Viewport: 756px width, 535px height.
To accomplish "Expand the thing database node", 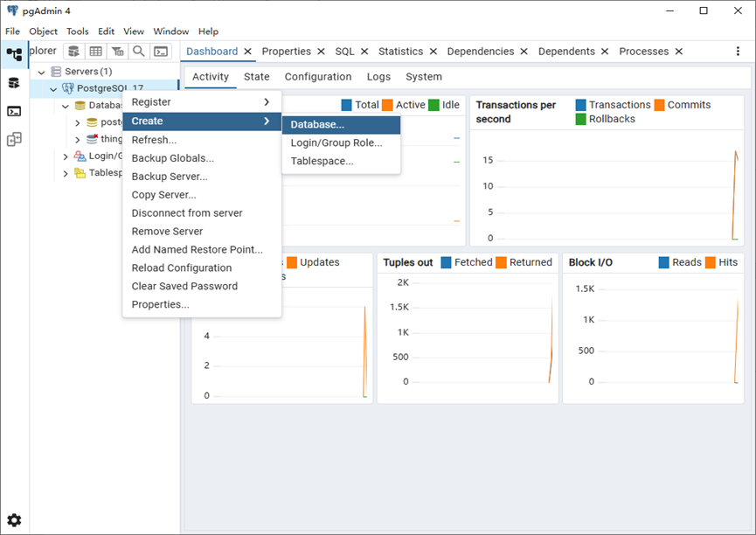I will pyautogui.click(x=78, y=140).
